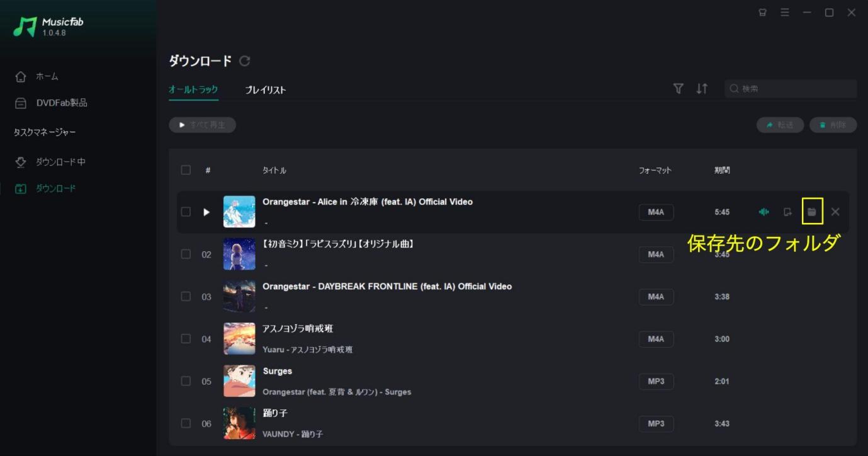Screen dimensions: 868x456
Task: Click the 3:38 duration value
Action: click(722, 297)
